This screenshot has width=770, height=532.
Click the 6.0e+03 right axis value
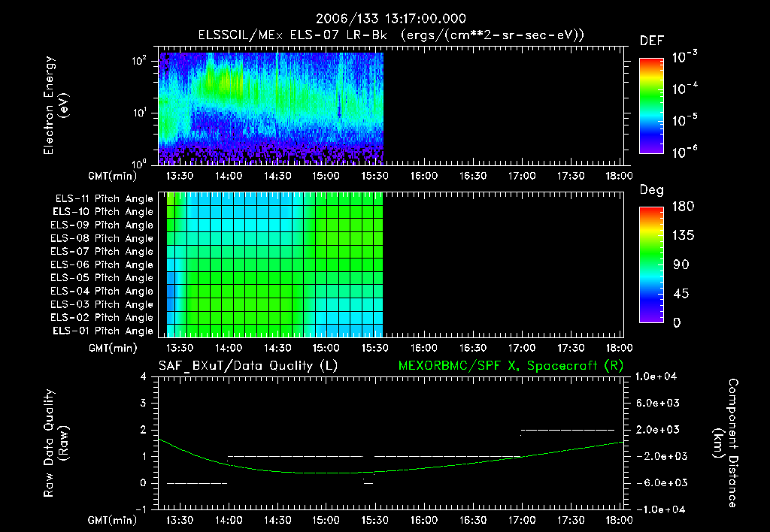tap(657, 403)
